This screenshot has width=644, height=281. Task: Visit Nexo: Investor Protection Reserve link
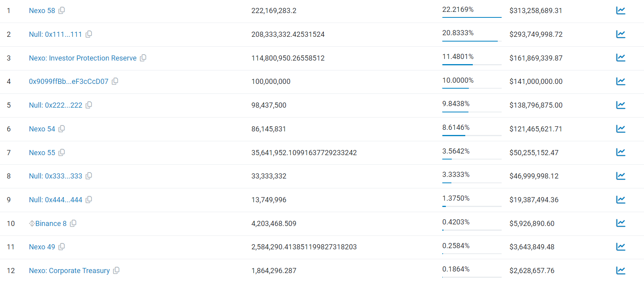[x=83, y=58]
